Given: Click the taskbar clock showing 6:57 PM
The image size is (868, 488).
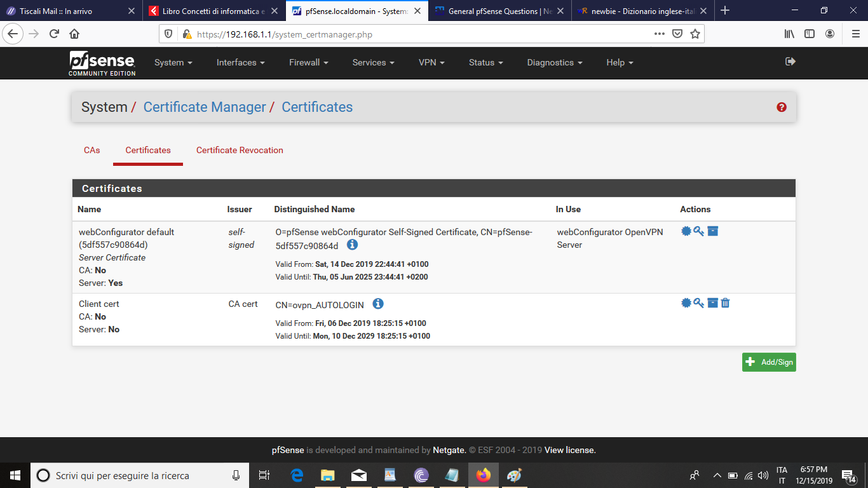Looking at the screenshot, I should click(813, 475).
